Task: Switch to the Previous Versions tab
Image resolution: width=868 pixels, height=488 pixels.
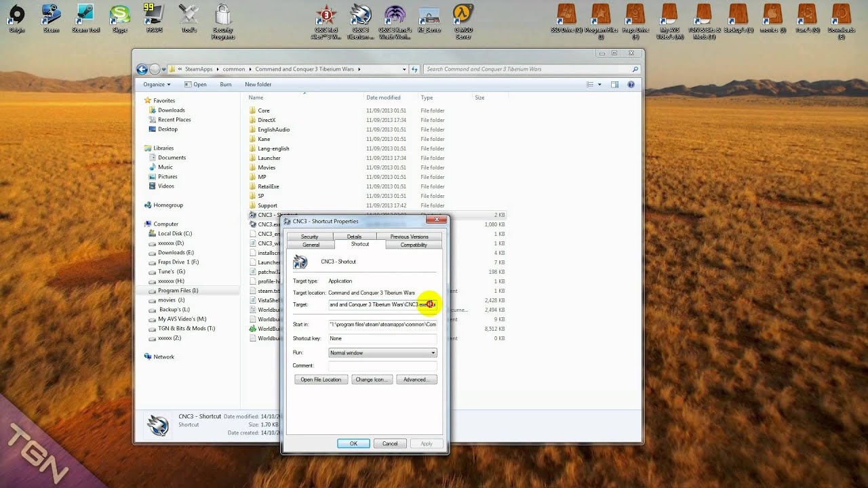Action: click(x=409, y=237)
